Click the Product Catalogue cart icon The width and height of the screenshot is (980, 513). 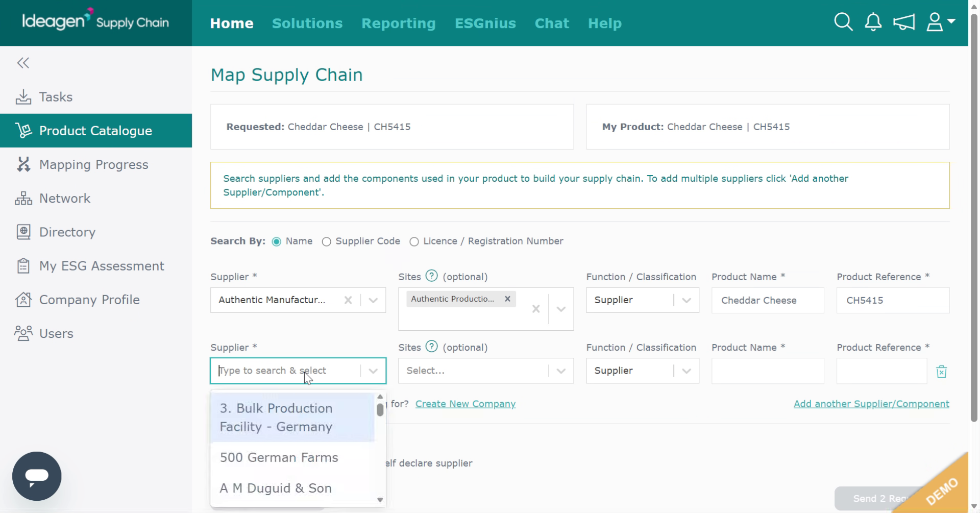coord(23,131)
